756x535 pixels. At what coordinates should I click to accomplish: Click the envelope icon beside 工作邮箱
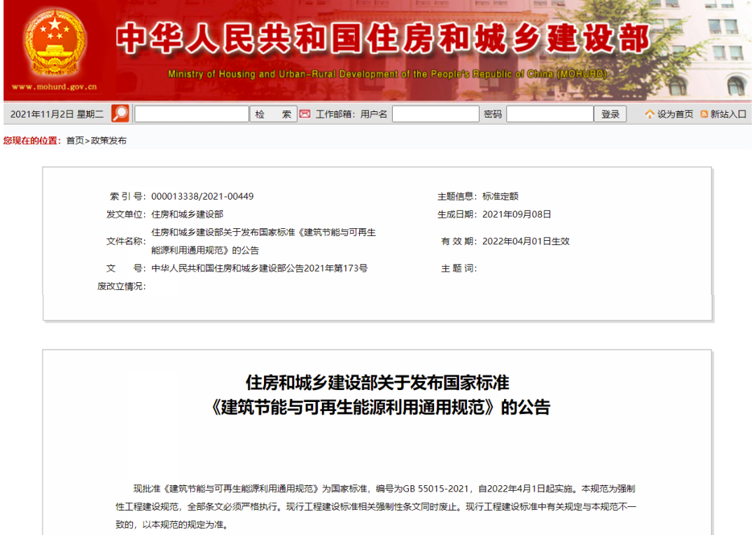(x=304, y=113)
